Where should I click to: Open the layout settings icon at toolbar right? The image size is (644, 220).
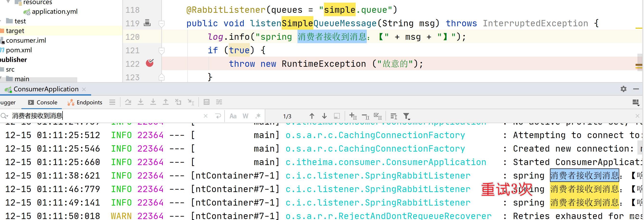636,102
